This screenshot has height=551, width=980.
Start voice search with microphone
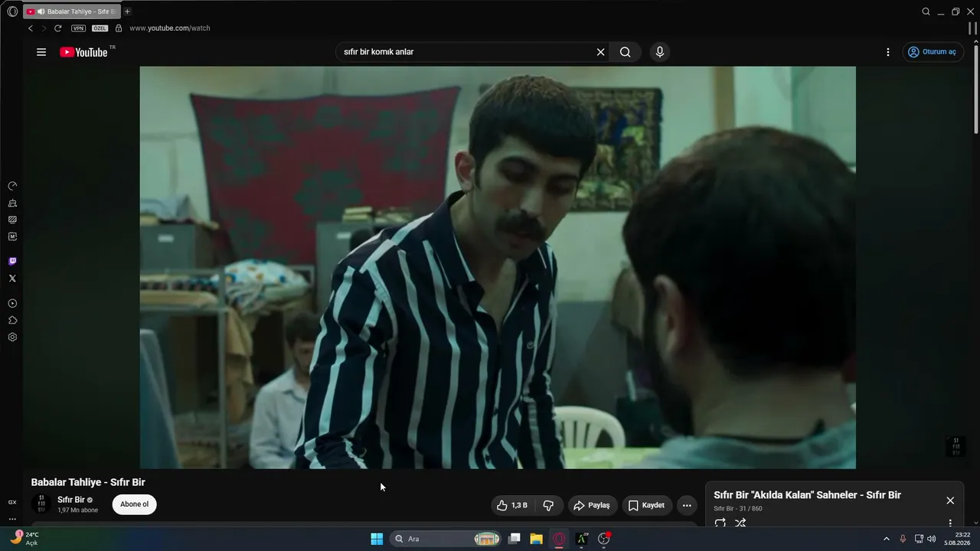pyautogui.click(x=660, y=52)
